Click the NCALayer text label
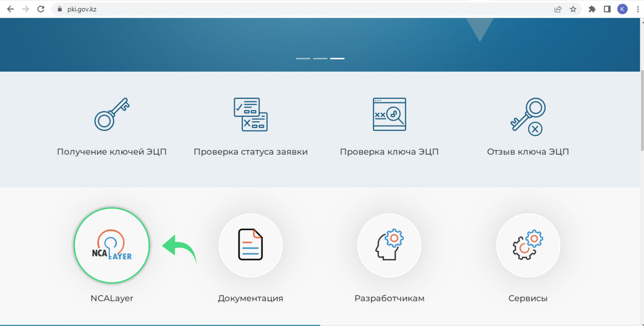This screenshot has height=326, width=644. 112,298
